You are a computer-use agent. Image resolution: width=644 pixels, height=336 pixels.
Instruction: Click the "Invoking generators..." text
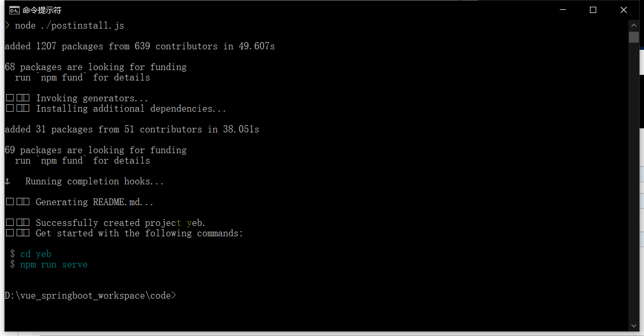92,98
